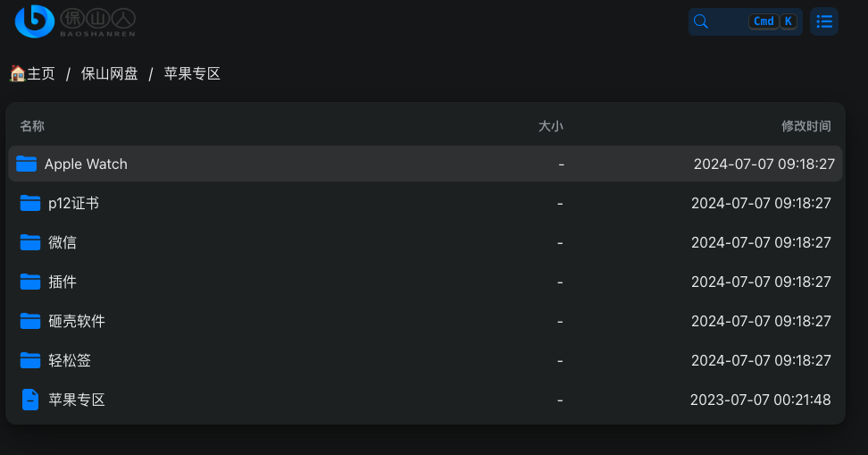Click the Cmd K search field
The image size is (868, 455).
pos(745,21)
